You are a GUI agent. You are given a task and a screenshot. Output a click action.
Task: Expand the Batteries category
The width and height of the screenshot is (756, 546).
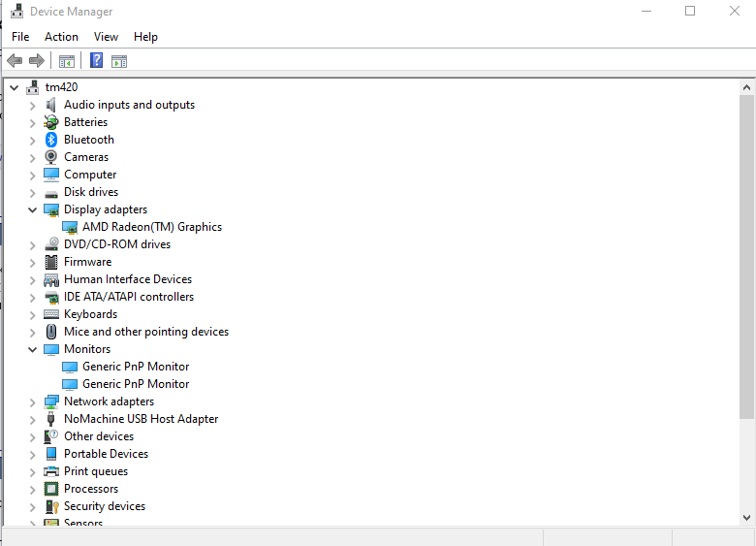[32, 123]
